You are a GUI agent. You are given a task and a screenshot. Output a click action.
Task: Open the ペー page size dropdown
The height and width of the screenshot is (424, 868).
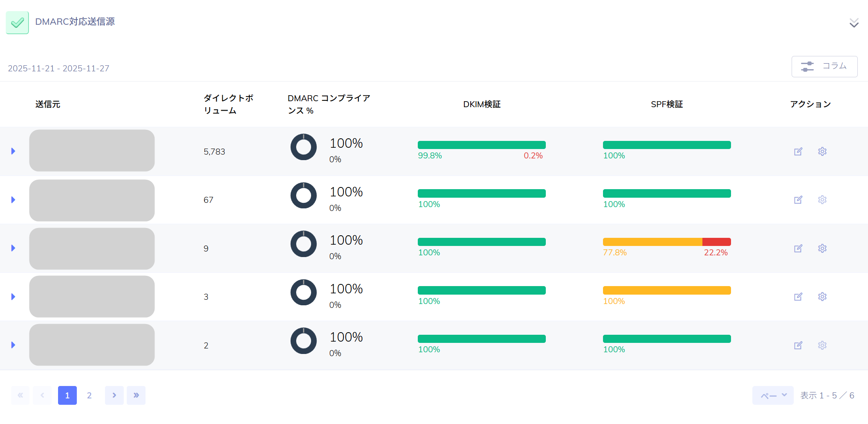(773, 395)
